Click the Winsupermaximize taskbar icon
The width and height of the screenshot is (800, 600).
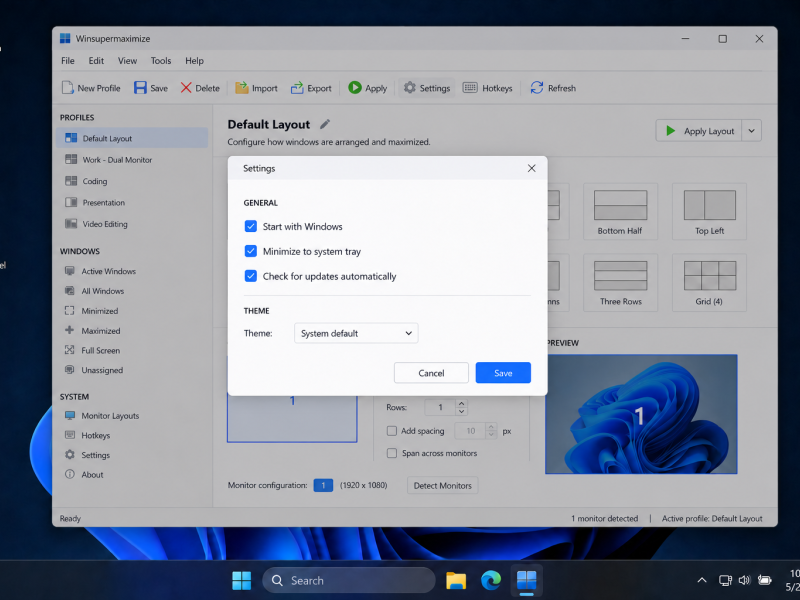(x=527, y=581)
